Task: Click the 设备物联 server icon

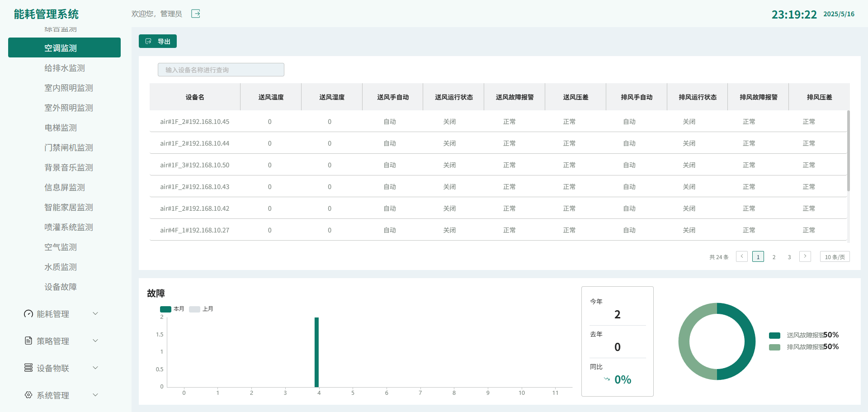Action: click(x=28, y=368)
